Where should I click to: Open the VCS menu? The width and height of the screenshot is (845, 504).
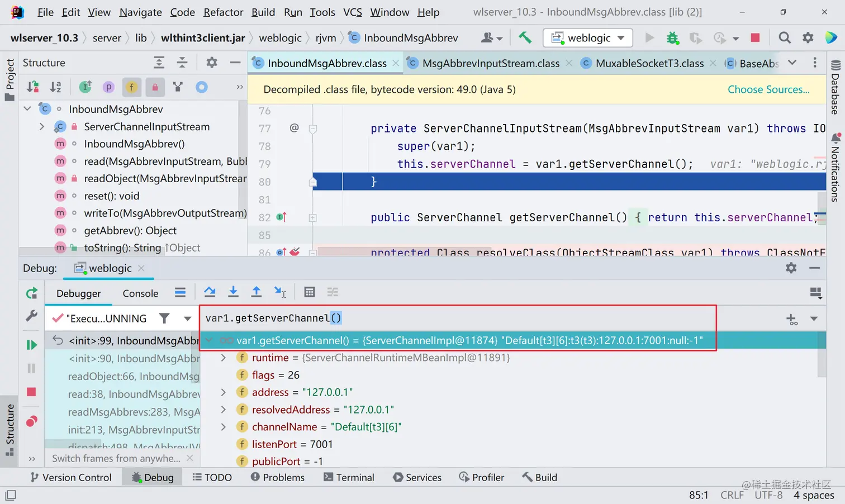coord(353,12)
